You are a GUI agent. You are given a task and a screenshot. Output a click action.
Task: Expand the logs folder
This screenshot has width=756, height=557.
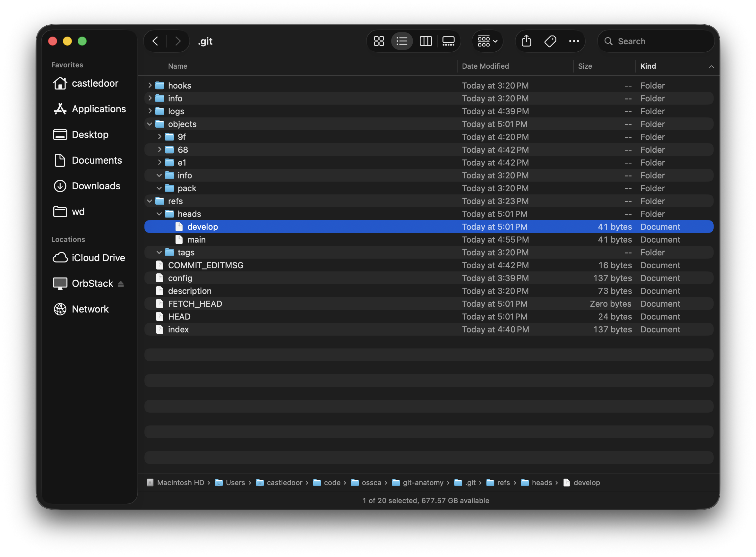[x=150, y=111]
